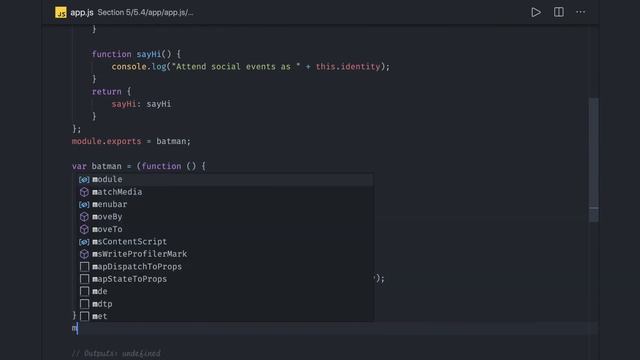Pick 'mapStateToProps' snippet suggestion
The width and height of the screenshot is (640, 360).
(x=225, y=279)
